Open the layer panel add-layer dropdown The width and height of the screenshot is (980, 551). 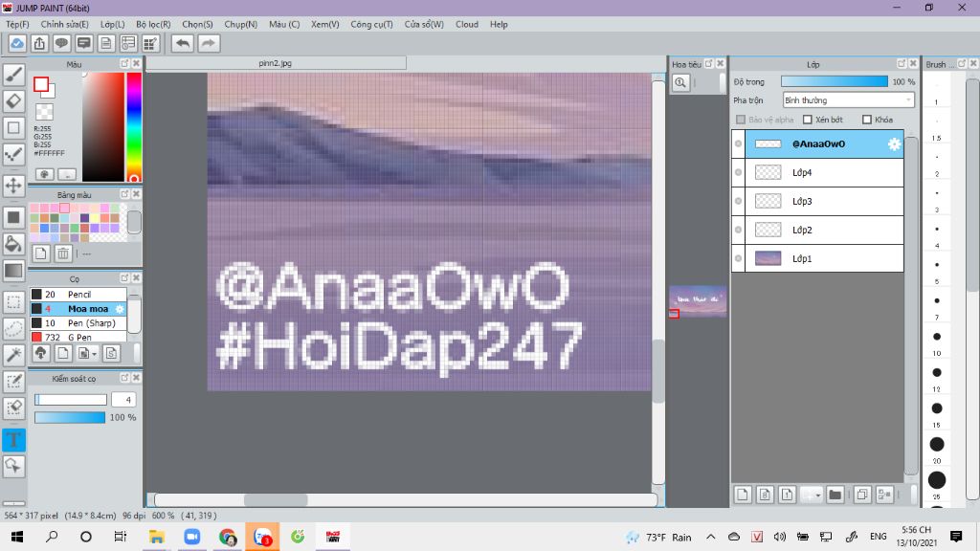tap(812, 495)
